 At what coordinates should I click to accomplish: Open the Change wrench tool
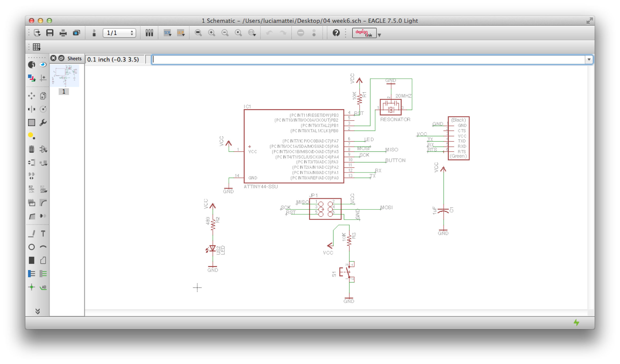pos(43,122)
